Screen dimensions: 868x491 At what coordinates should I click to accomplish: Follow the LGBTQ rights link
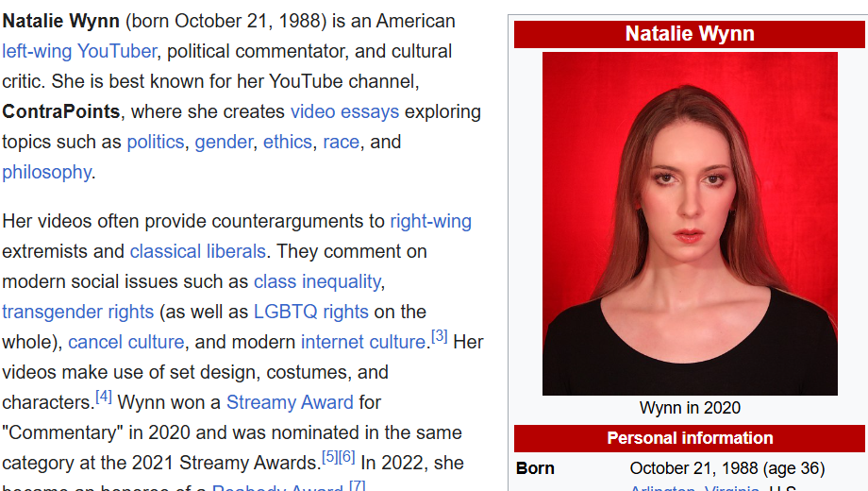coord(311,312)
